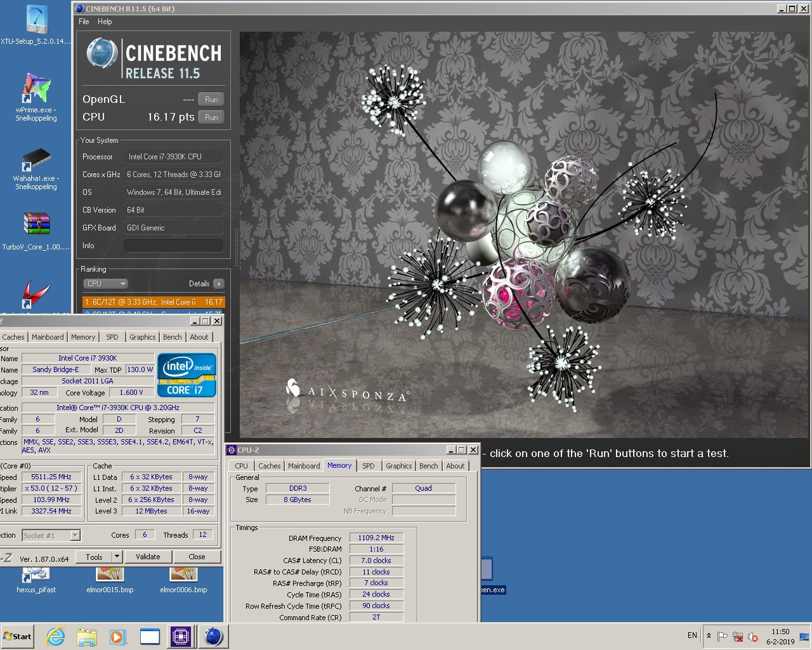
Task: Click the Info input field
Action: (x=173, y=246)
